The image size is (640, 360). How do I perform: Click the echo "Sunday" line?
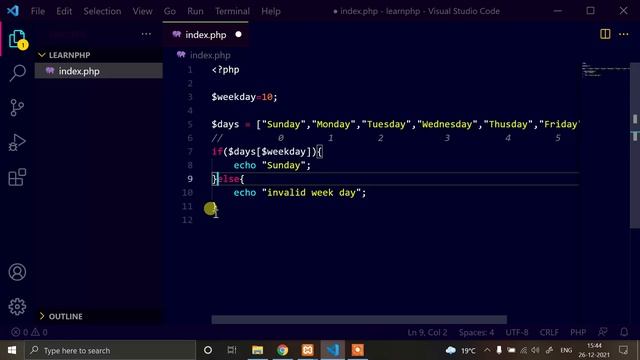pyautogui.click(x=272, y=165)
